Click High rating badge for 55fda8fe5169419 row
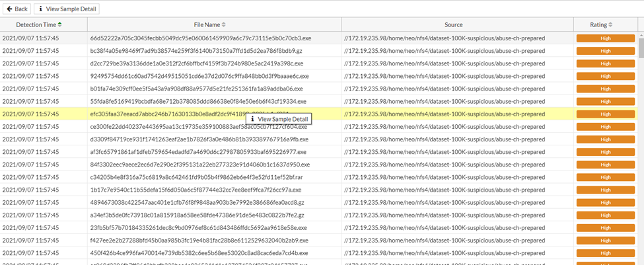Image resolution: width=644 pixels, height=265 pixels. 604,101
